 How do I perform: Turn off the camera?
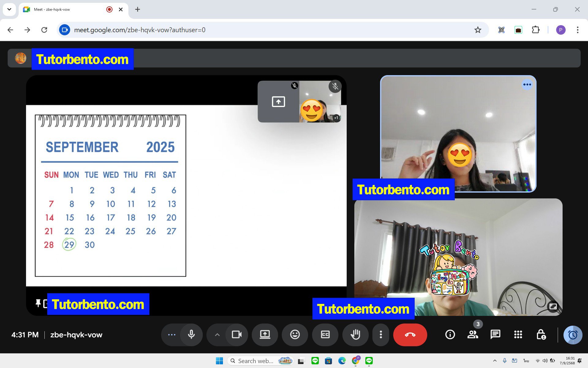(x=236, y=335)
